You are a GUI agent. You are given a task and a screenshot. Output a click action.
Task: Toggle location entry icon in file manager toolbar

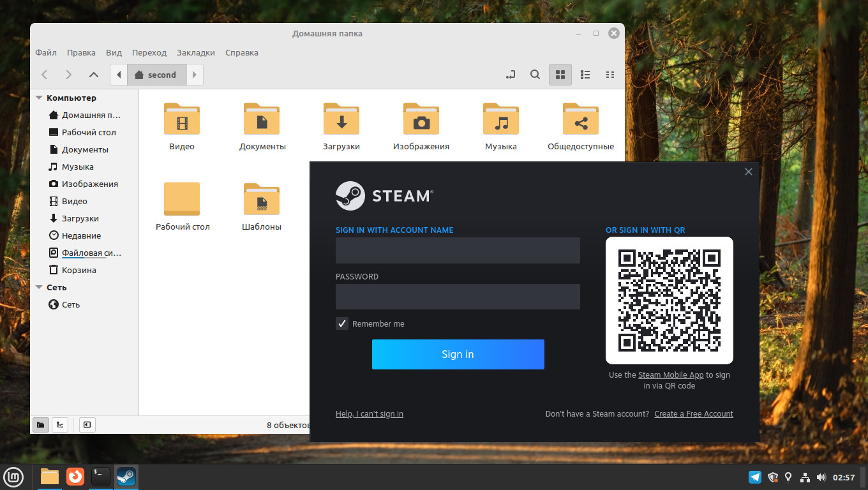point(511,75)
